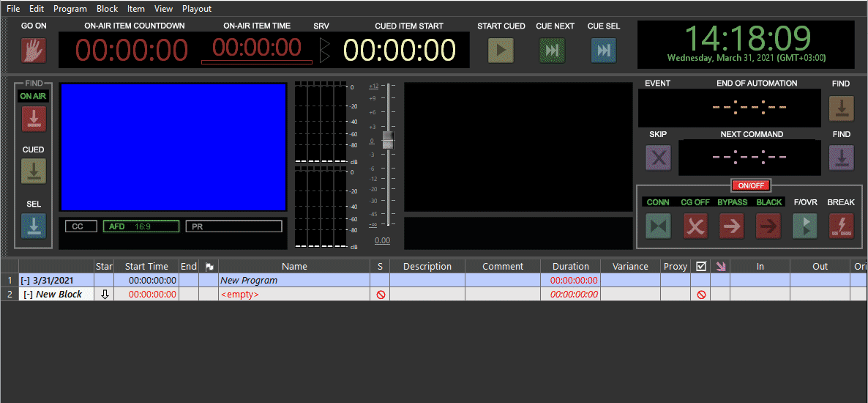Toggle the CC closed caption indicator
868x403 pixels.
click(x=81, y=226)
